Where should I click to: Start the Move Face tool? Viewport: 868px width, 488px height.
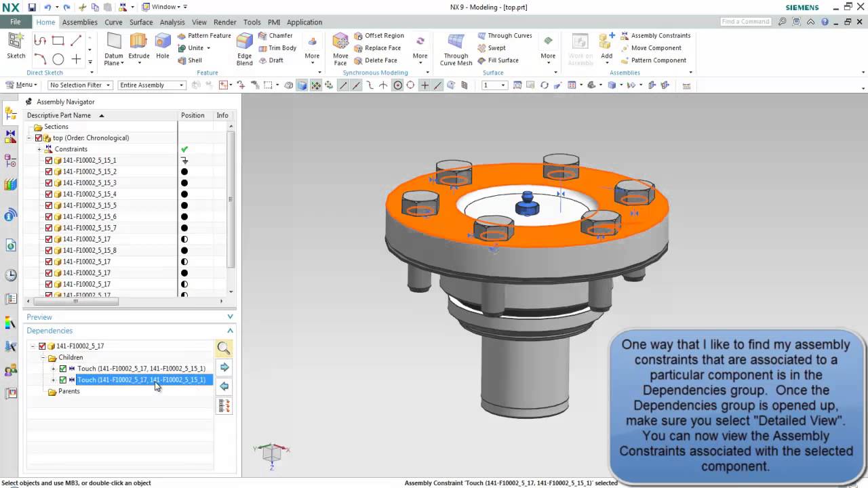pyautogui.click(x=340, y=49)
